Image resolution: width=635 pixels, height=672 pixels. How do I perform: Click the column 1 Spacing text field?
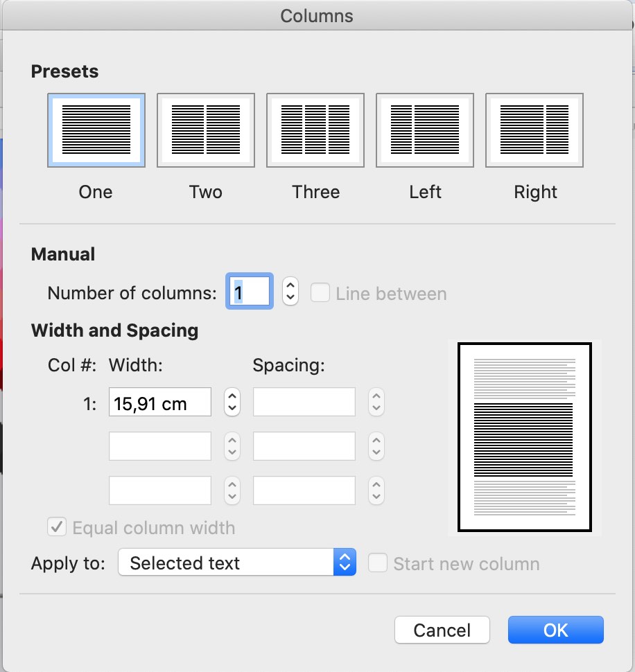tap(304, 402)
